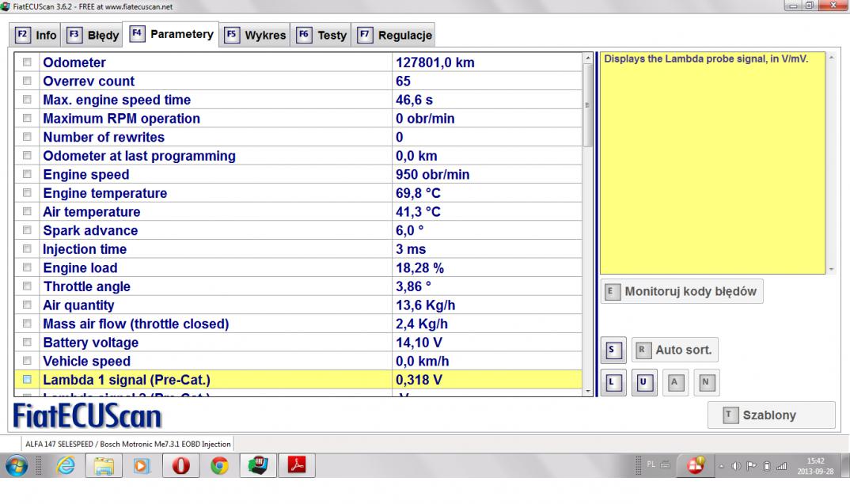The image size is (850, 504).
Task: Click the Lambda 1 value 0,318 V
Action: coord(419,380)
